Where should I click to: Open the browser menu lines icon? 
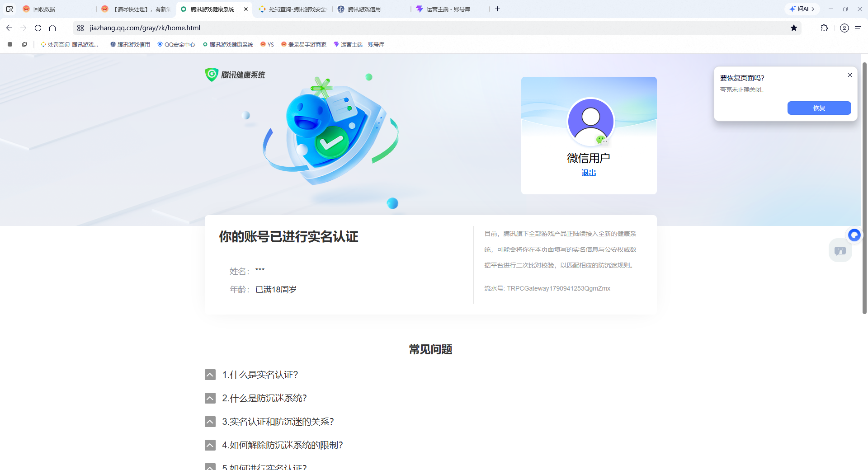(x=858, y=28)
